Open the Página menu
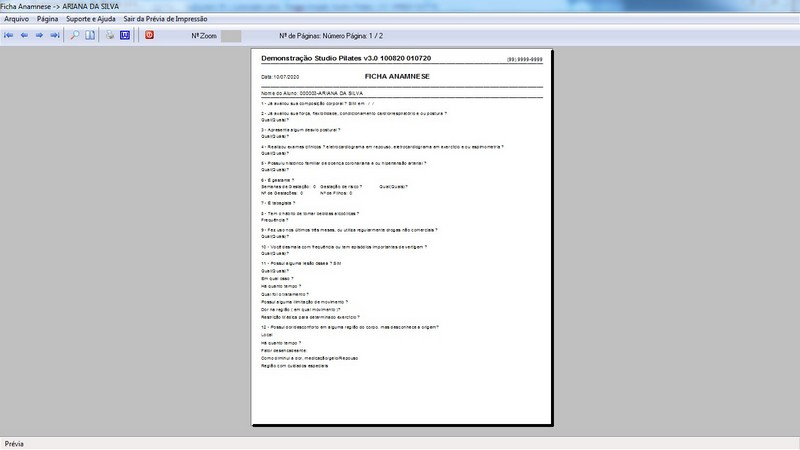Image resolution: width=800 pixels, height=450 pixels. [47, 19]
